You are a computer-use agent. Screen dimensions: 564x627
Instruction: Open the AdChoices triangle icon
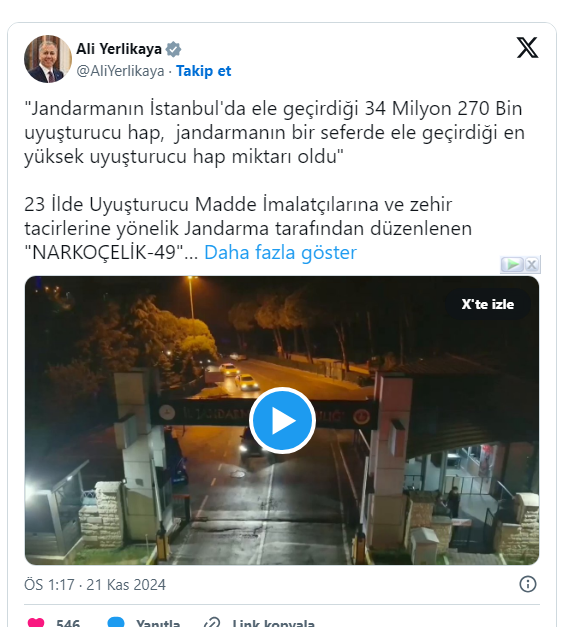point(512,264)
